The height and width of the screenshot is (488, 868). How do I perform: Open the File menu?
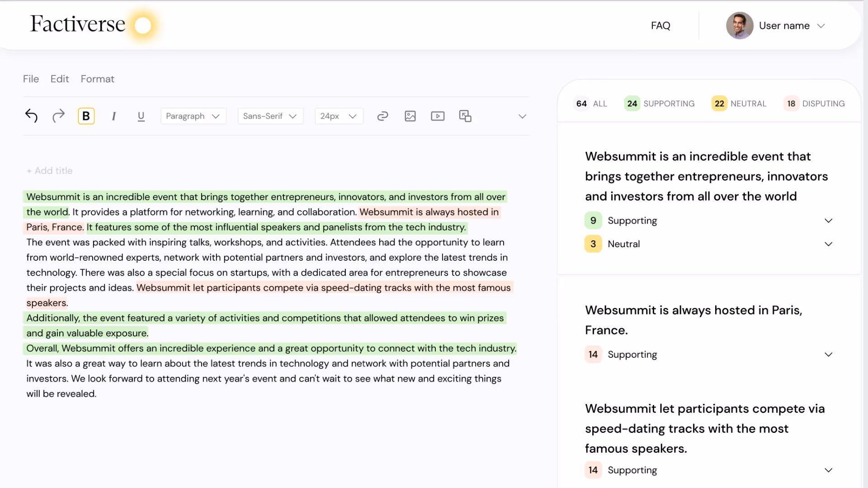[x=31, y=79]
